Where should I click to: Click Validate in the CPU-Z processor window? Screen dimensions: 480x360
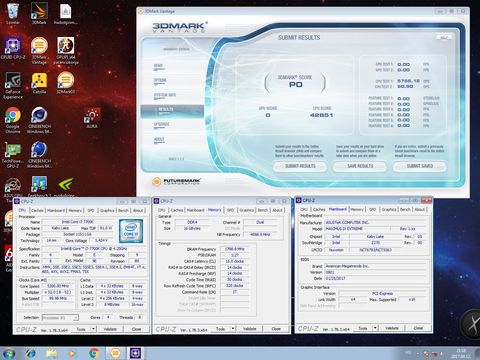pos(110,329)
